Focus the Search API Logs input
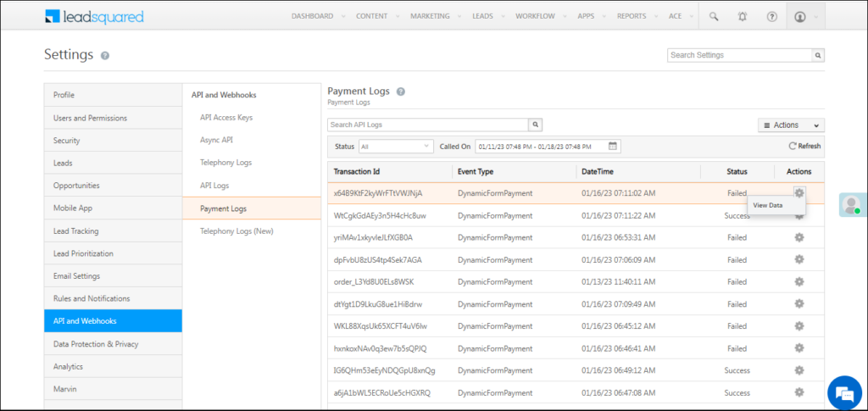Screen dimensions: 868x411 tap(428, 125)
